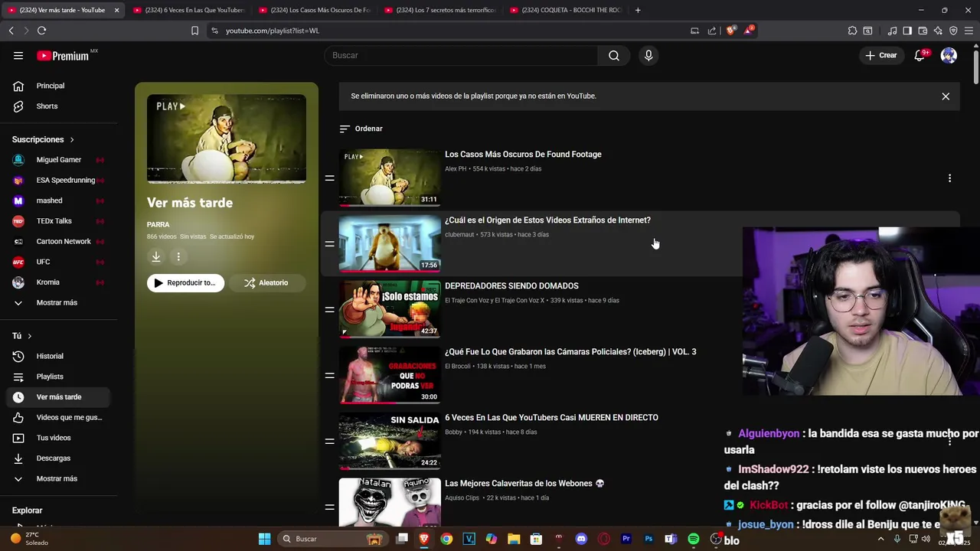Open the YouTube hamburger guide menu
980x551 pixels.
coord(18,55)
